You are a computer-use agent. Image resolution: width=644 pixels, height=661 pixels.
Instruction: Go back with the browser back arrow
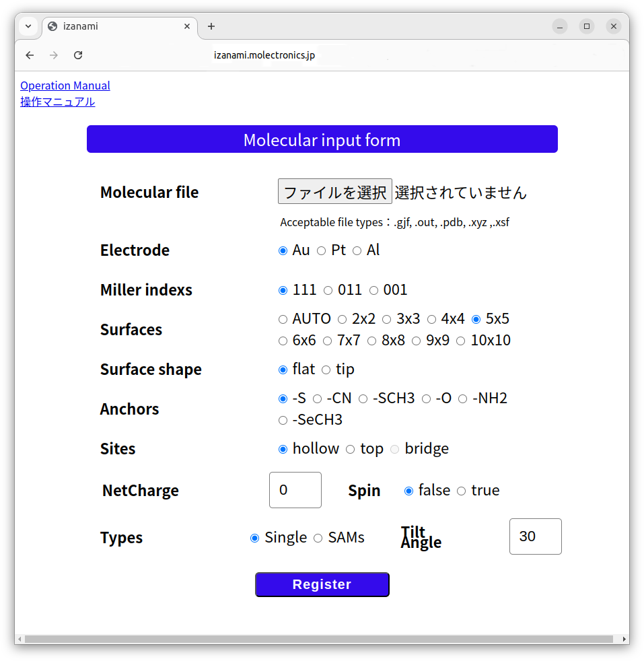coord(30,55)
